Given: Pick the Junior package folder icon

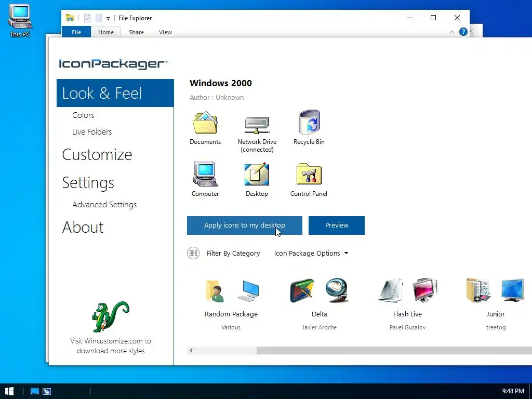Looking at the screenshot, I should tap(478, 290).
